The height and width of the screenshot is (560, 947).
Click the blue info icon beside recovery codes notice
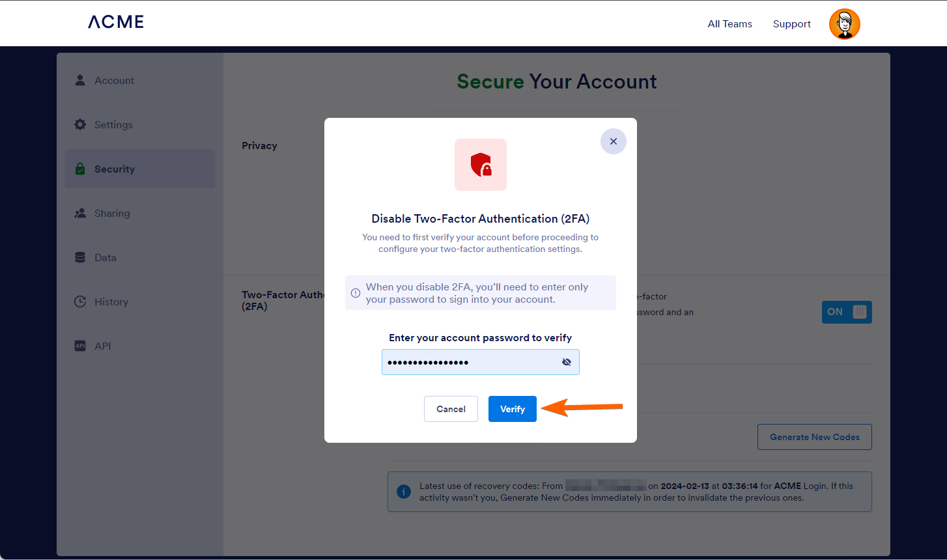pyautogui.click(x=404, y=492)
